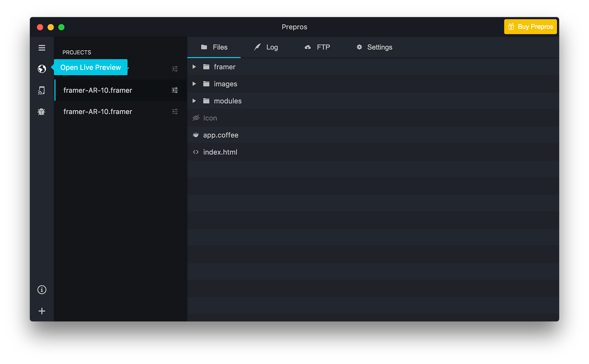589x364 pixels.
Task: Select the modules folder name
Action: [x=228, y=101]
